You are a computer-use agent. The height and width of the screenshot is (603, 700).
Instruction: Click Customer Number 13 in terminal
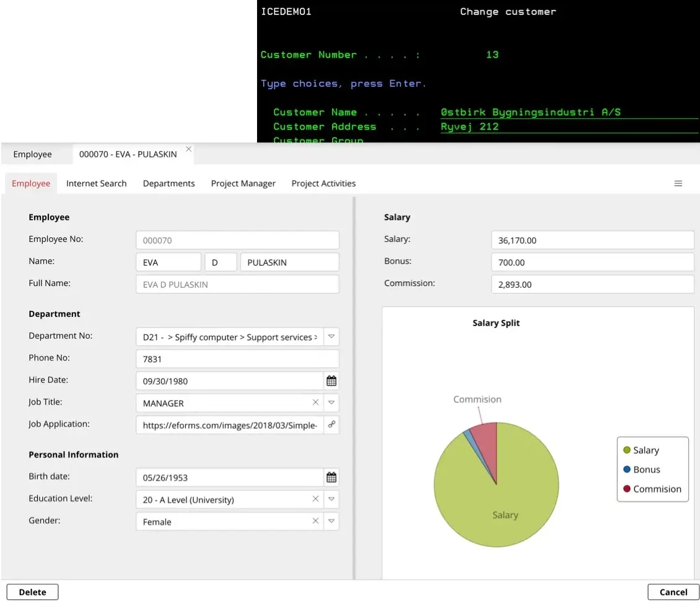pos(492,54)
